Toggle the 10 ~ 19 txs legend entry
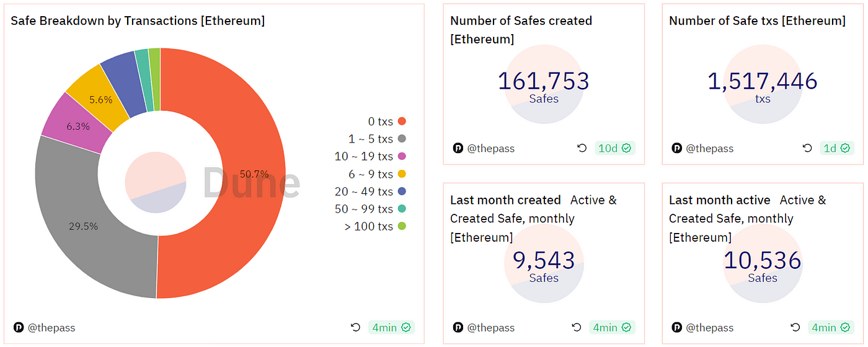 click(371, 156)
